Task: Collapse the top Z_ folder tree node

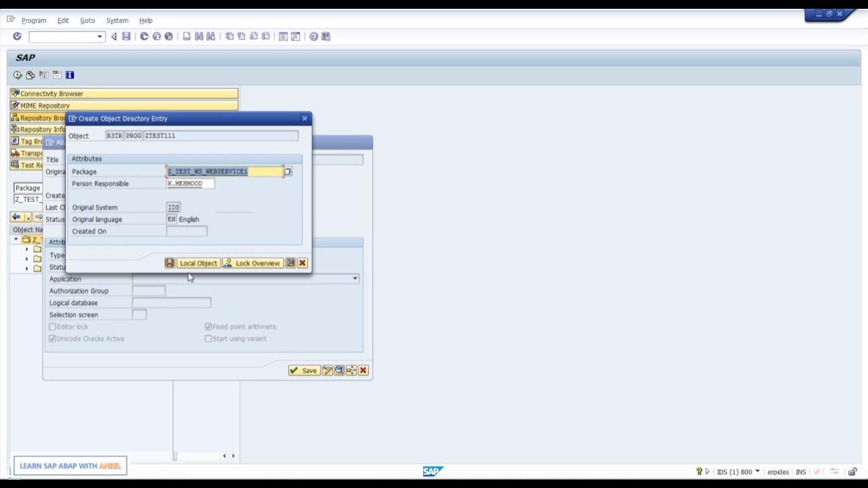Action: click(16, 239)
